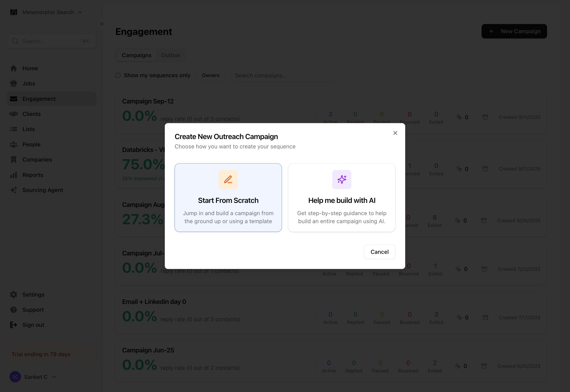Open Settings in the sidebar

click(x=33, y=295)
